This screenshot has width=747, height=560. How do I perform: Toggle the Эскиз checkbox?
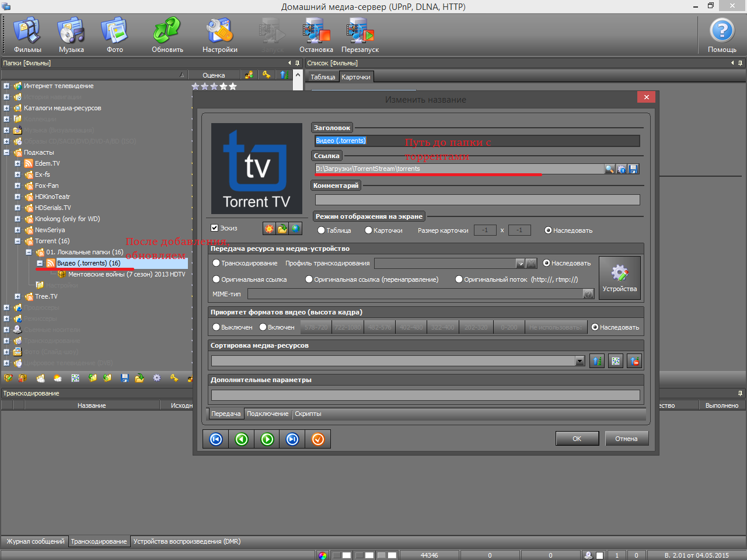point(215,228)
